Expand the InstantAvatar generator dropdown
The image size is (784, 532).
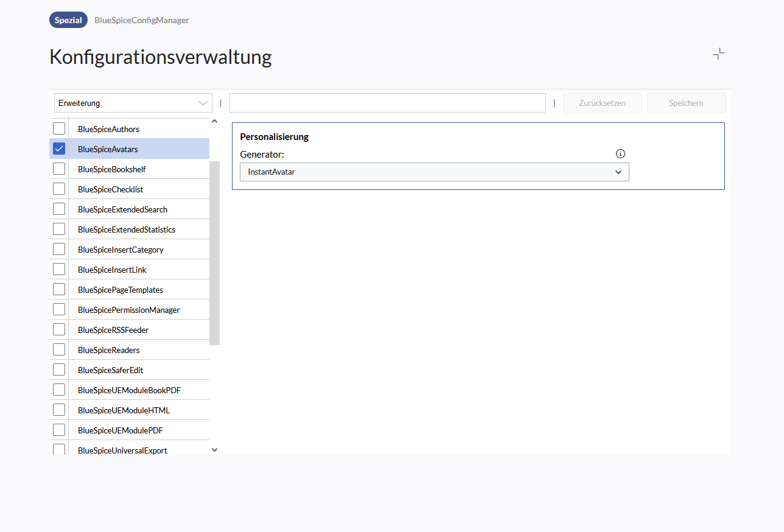434,172
